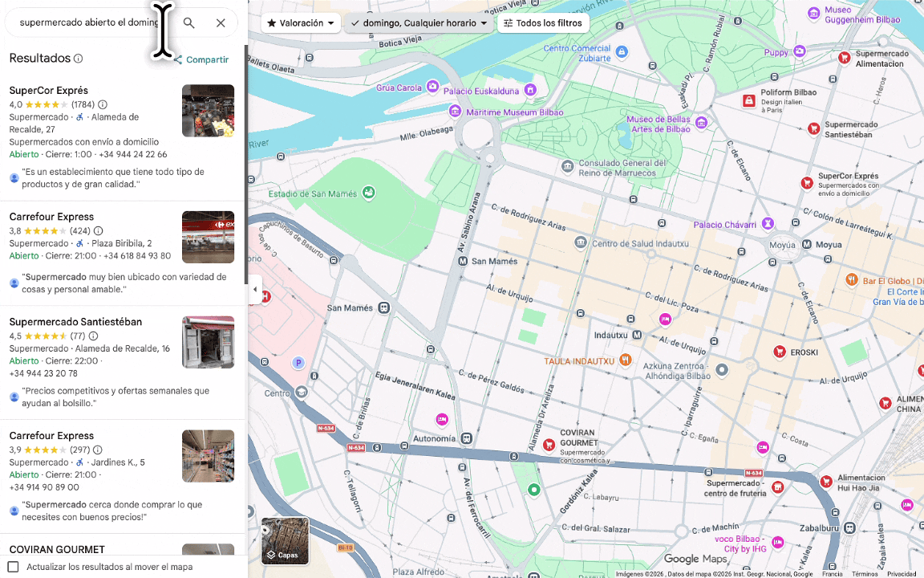Click the Puppy landmark pin
924x578 pixels.
[x=800, y=51]
